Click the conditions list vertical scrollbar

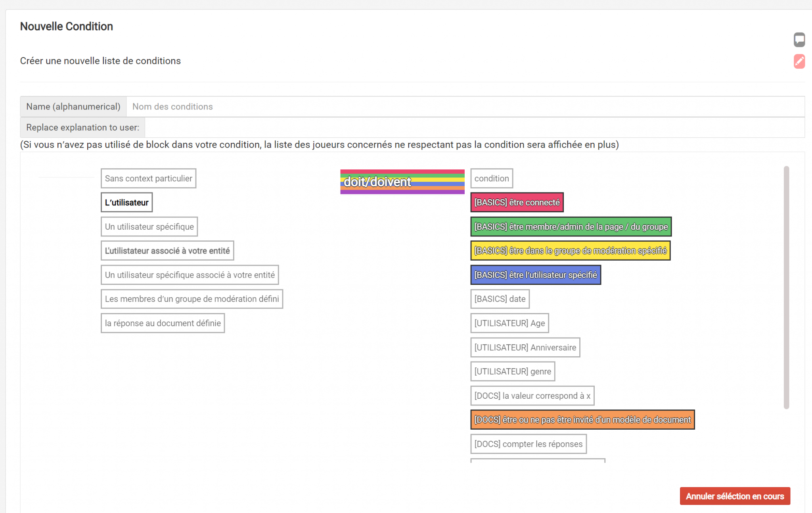pos(786,287)
